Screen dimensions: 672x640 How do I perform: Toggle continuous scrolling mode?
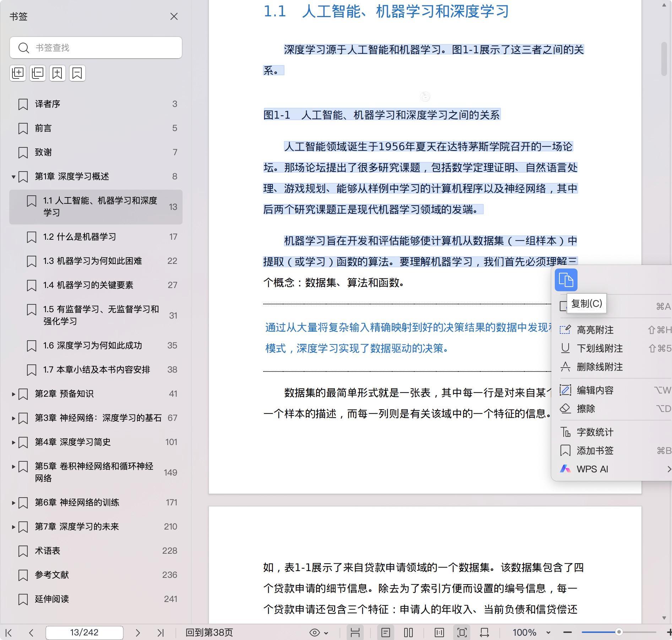tap(355, 633)
